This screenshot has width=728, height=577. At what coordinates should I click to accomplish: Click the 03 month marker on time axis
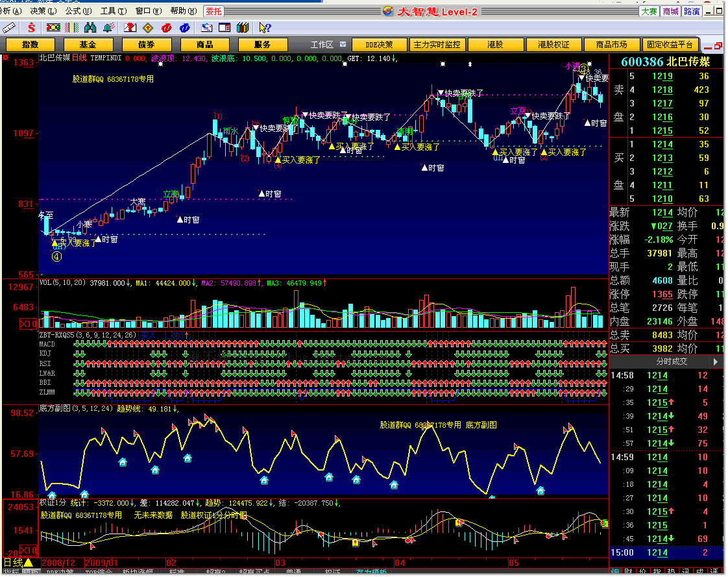tap(280, 563)
